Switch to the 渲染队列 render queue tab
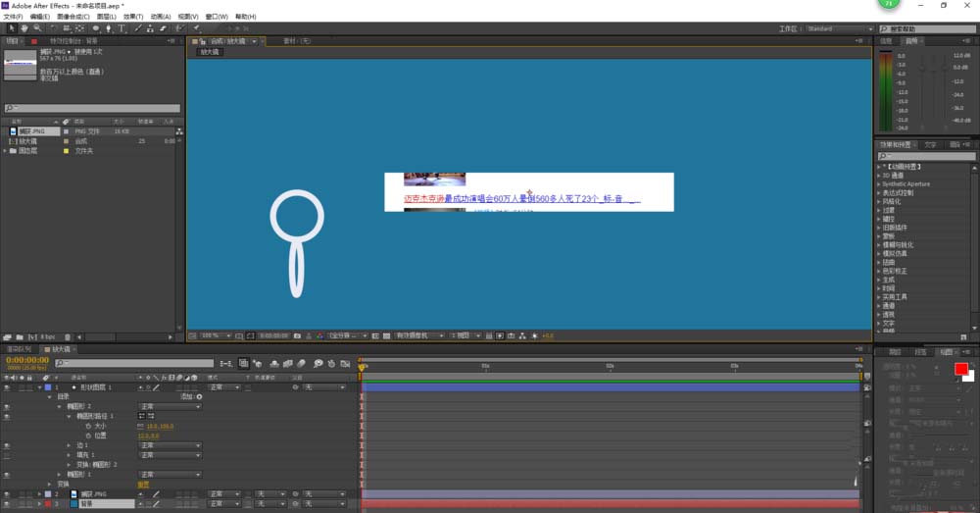 point(19,349)
